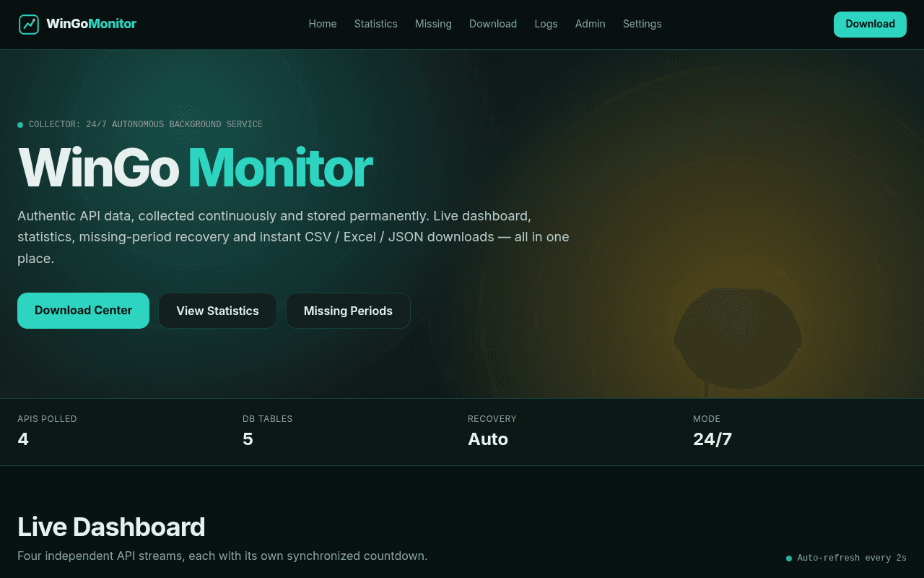Open Settings from the navigation bar

click(642, 24)
